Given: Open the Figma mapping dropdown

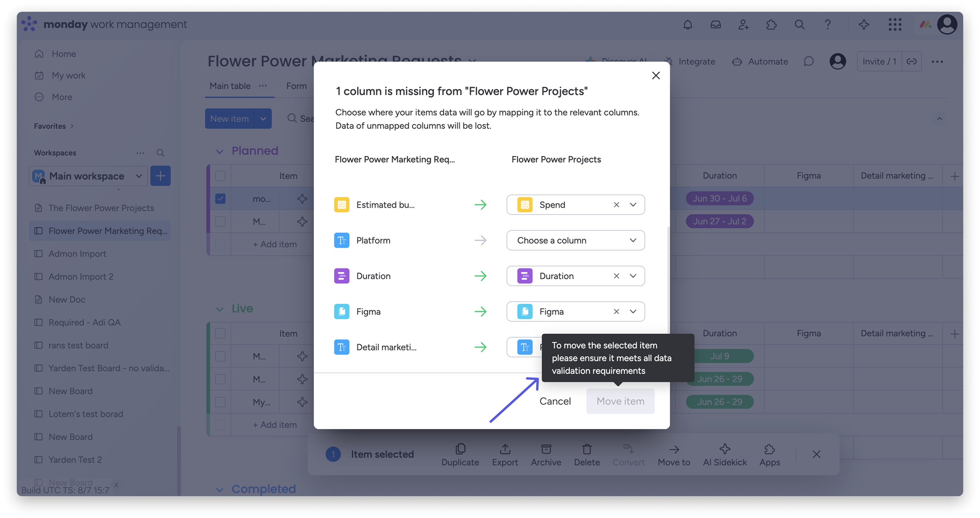Looking at the screenshot, I should pos(632,312).
